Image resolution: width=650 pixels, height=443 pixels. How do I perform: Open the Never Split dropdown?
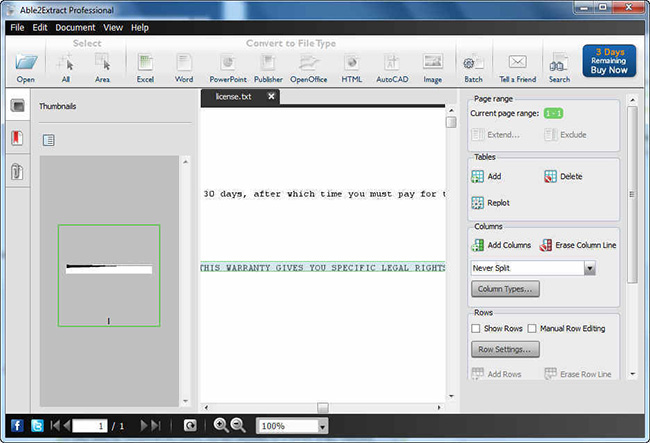589,268
